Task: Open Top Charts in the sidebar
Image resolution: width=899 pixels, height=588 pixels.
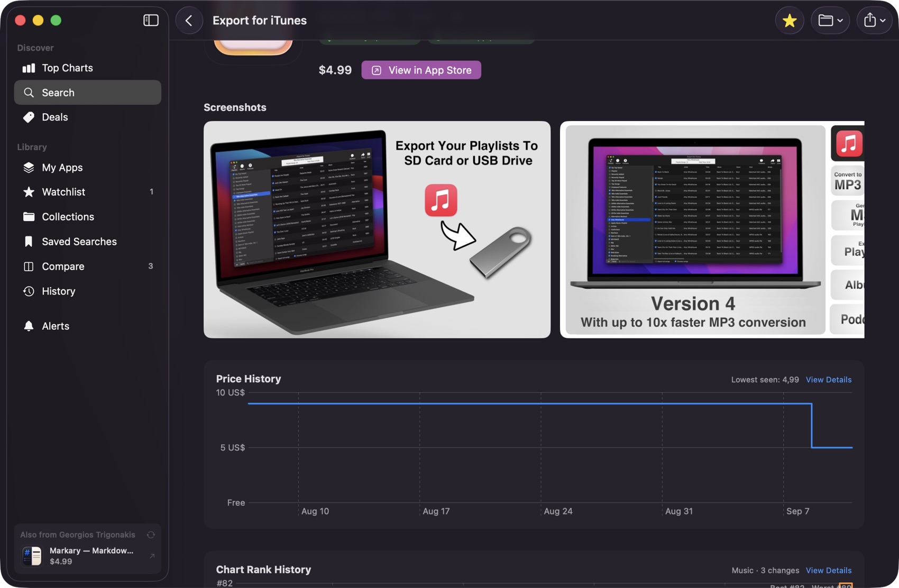Action: point(88,68)
